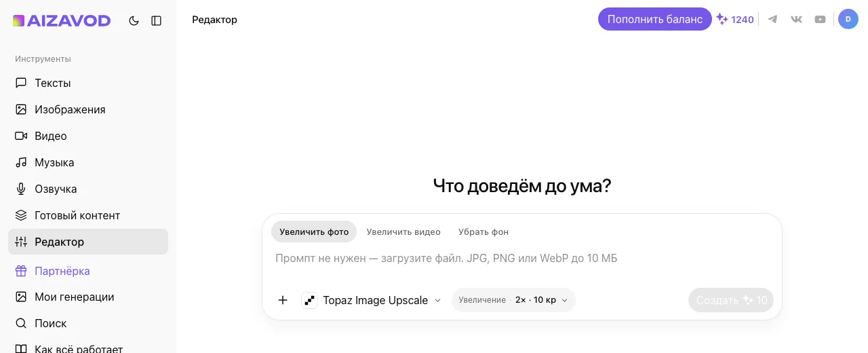Click the Видео camera icon

point(21,136)
